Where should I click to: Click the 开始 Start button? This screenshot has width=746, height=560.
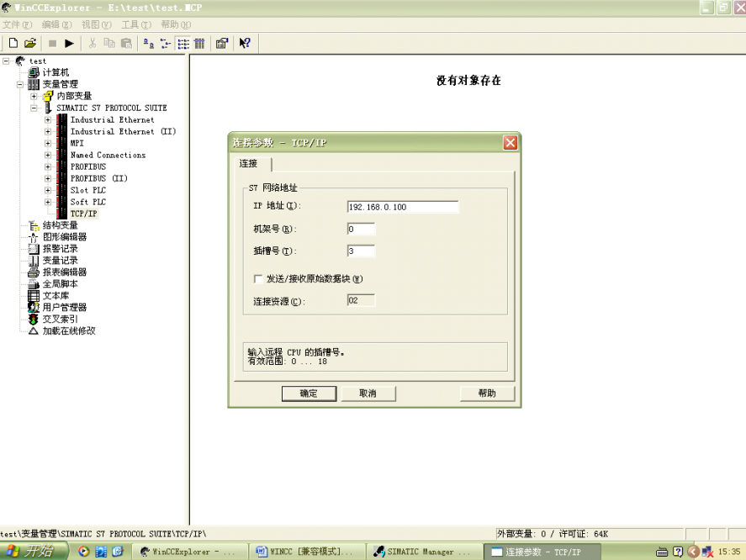click(34, 552)
